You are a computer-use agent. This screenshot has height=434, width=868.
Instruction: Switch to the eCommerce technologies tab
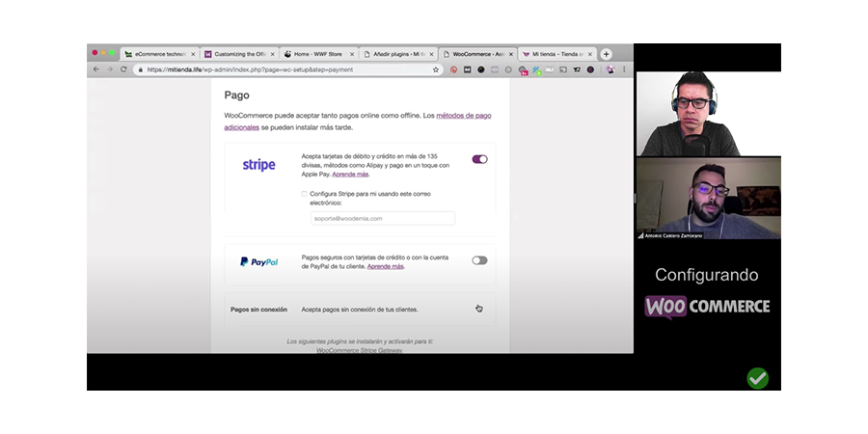coord(159,54)
